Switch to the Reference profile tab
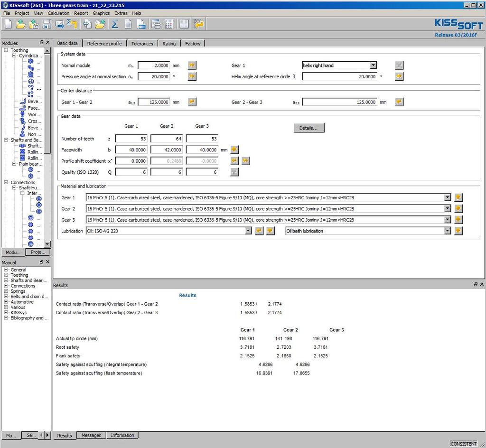Viewport: 486px width, 448px height. coord(104,43)
